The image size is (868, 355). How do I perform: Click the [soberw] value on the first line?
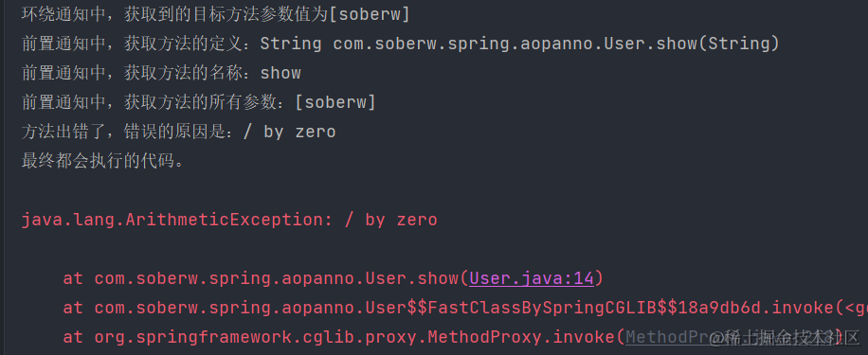369,14
